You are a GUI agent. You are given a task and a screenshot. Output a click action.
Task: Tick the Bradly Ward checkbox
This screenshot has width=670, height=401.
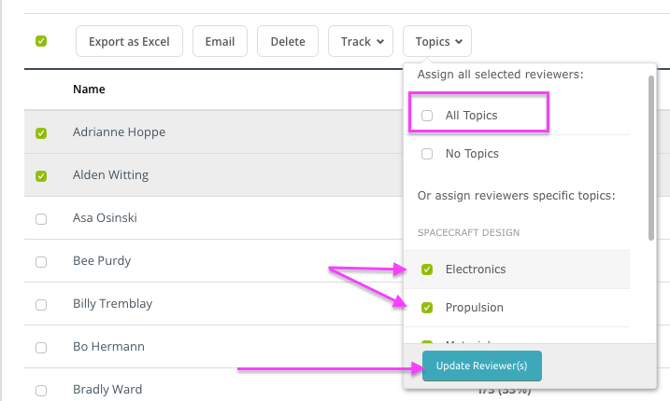tap(41, 390)
